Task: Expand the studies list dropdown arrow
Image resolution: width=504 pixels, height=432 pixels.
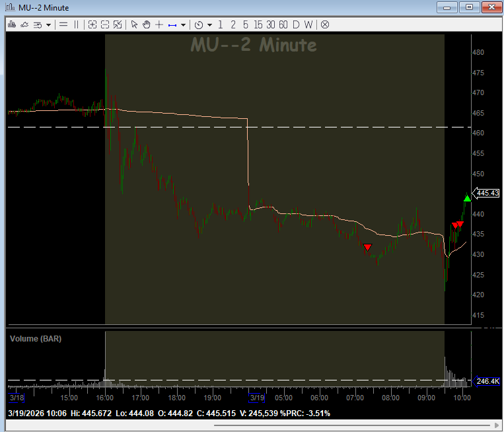Action: [48, 24]
